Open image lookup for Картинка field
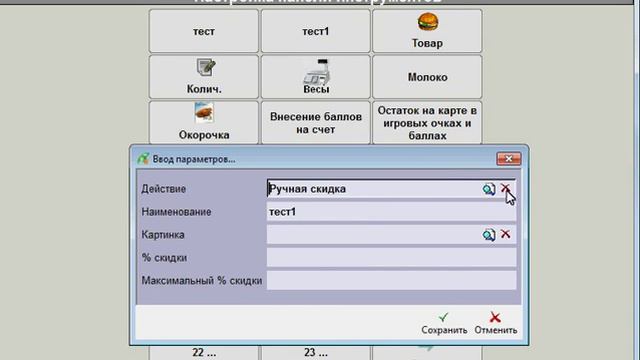The image size is (640, 360). pyautogui.click(x=489, y=235)
